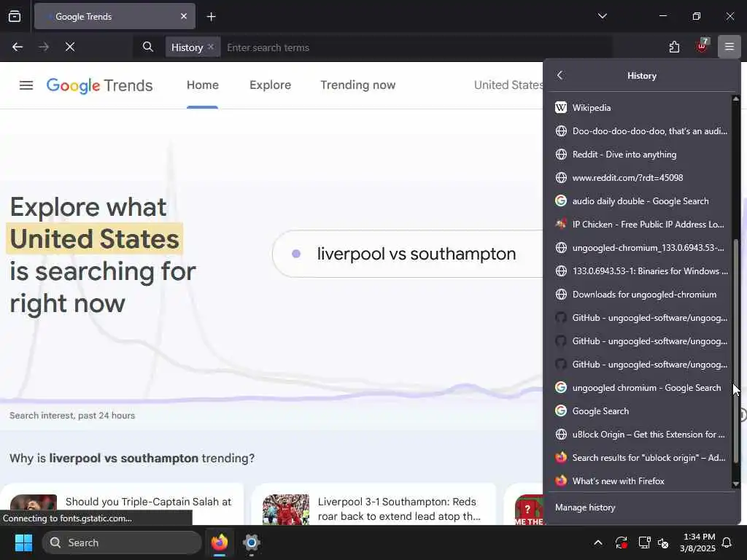Open plain Google Search history entry
The image size is (747, 560).
coord(641,411)
